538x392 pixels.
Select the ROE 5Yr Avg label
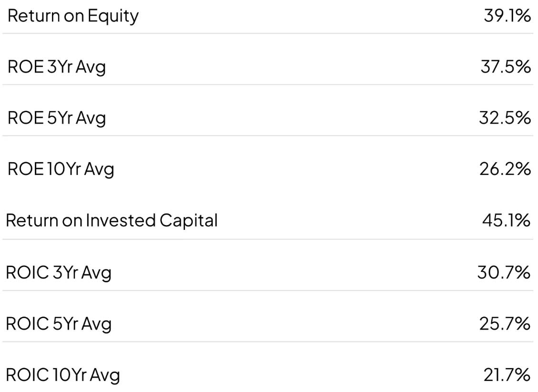point(57,118)
